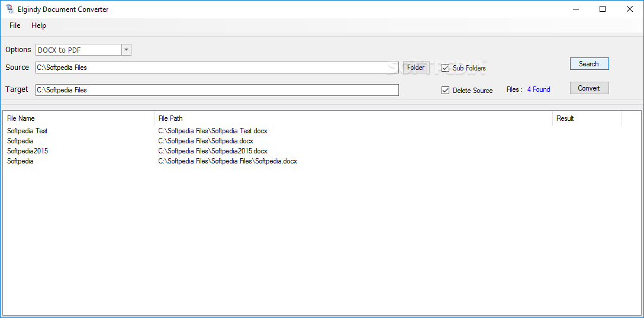The width and height of the screenshot is (644, 318).
Task: Open the Help menu
Action: [38, 25]
